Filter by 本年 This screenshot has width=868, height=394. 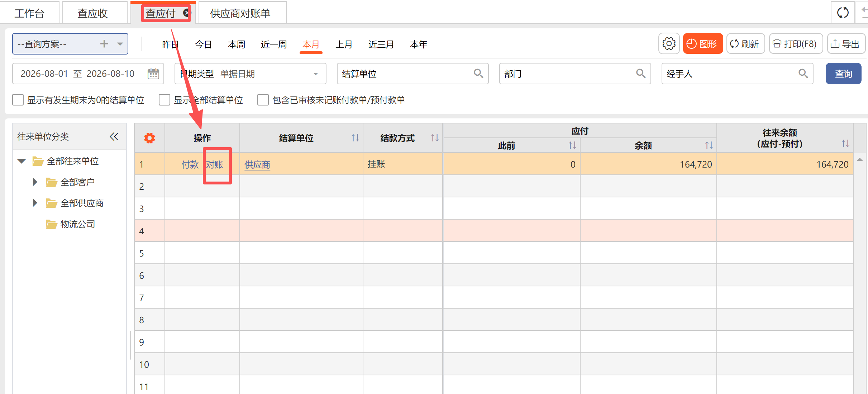pos(419,44)
